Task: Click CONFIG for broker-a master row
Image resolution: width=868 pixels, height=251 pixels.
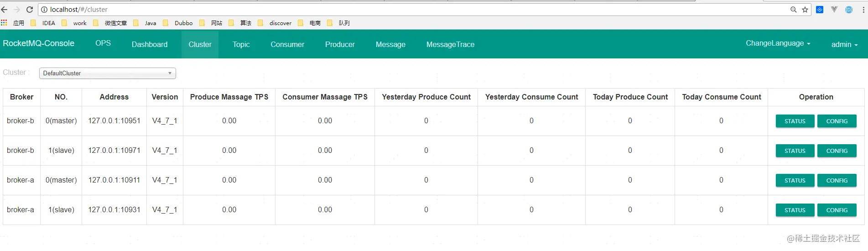Action: coord(837,181)
